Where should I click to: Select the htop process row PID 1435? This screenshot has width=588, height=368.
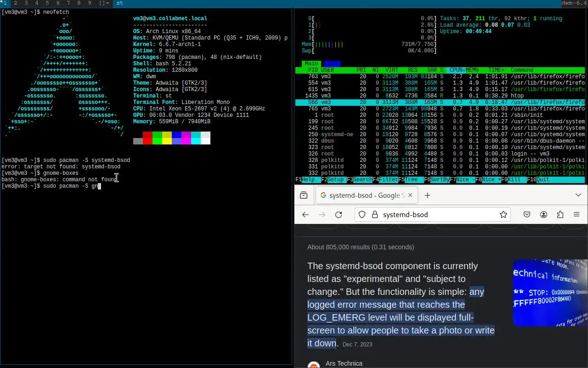click(440, 96)
